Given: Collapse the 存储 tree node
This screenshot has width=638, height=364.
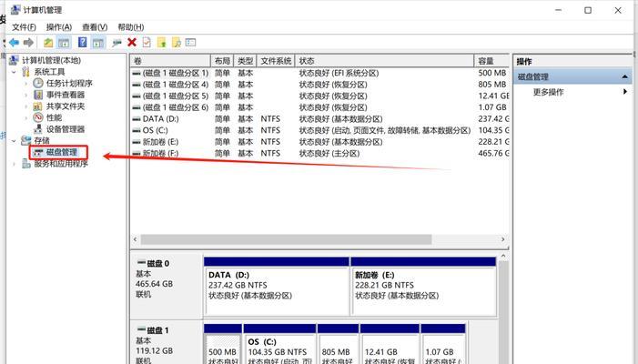Looking at the screenshot, I should coord(14,141).
